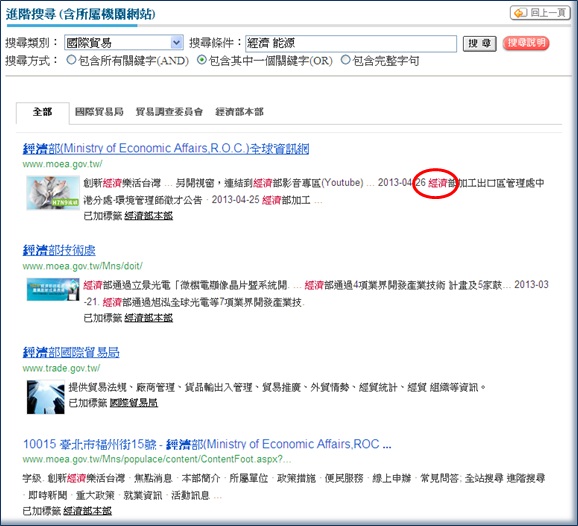Switch to the 經濟部本部 tab

point(239,112)
